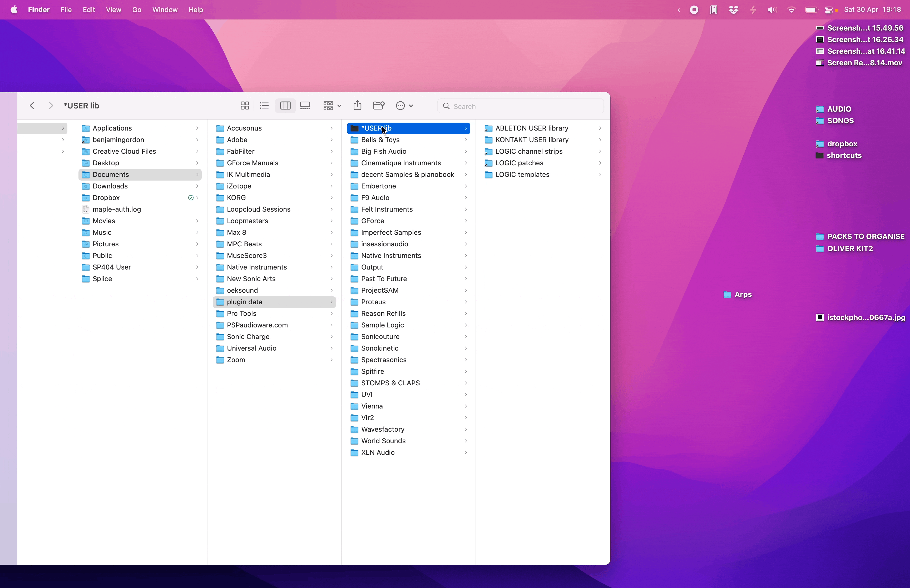Toggle the screen recording stop button
The height and width of the screenshot is (588, 910).
[694, 10]
